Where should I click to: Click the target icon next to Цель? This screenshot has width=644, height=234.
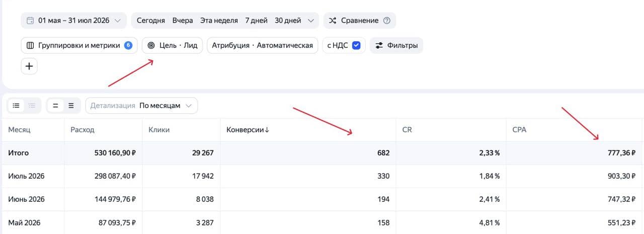coord(151,45)
